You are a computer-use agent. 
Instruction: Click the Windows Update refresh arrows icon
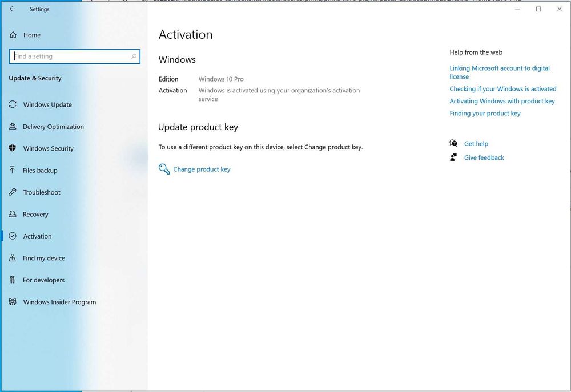(x=13, y=104)
